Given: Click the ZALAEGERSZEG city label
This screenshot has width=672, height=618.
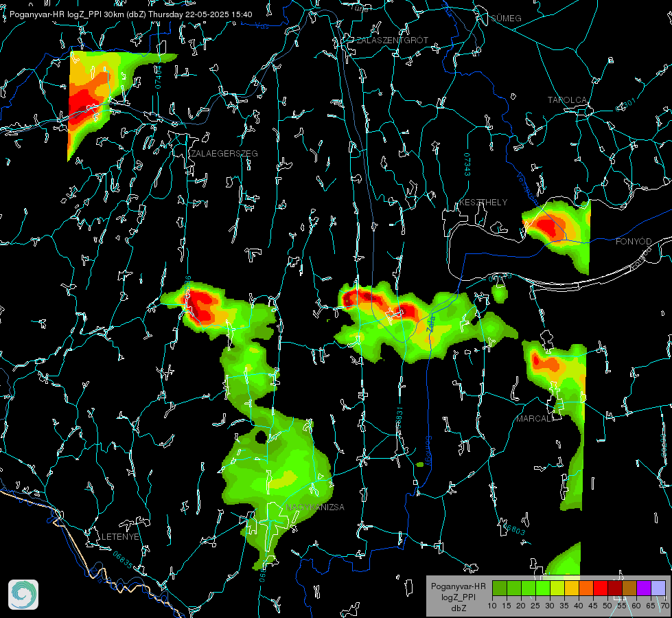Looking at the screenshot, I should (224, 154).
